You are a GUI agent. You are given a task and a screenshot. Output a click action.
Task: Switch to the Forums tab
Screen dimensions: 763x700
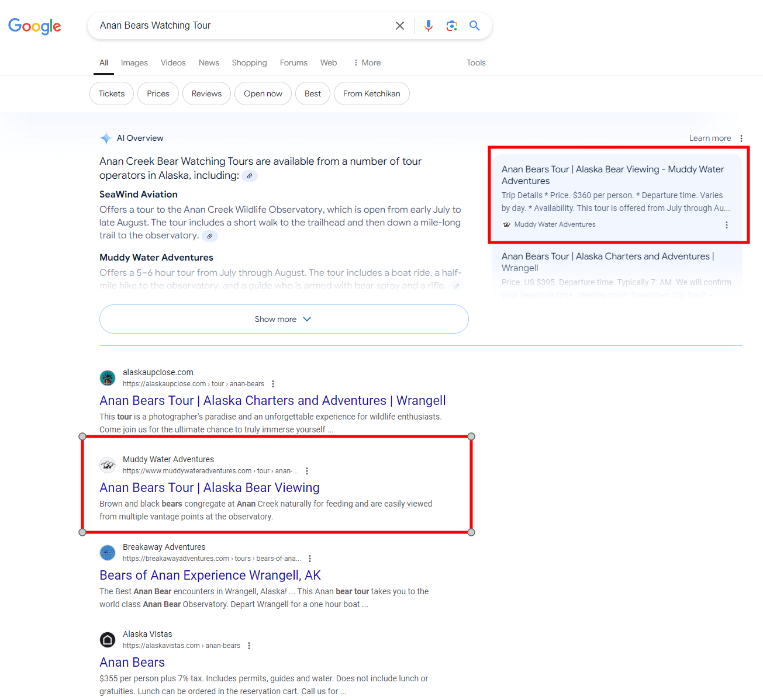(294, 63)
